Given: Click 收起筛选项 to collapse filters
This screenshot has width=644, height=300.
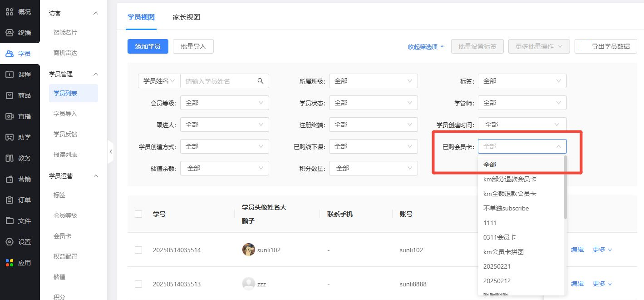Looking at the screenshot, I should (426, 46).
